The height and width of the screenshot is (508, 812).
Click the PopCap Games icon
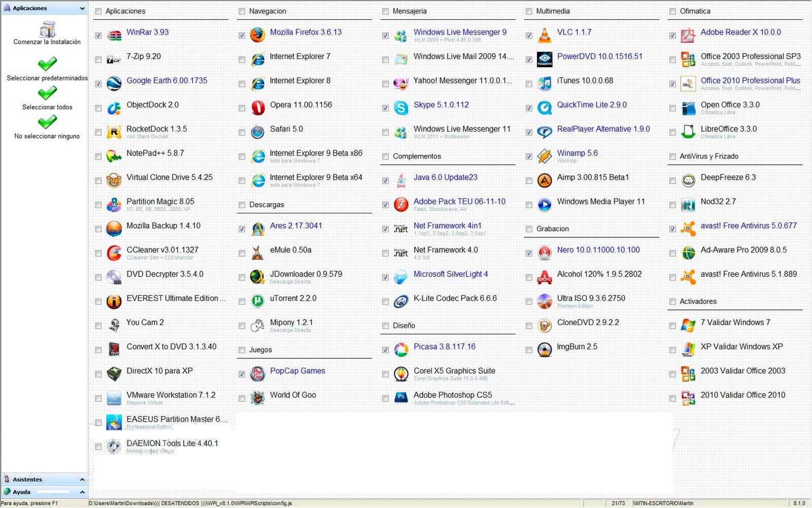pos(258,374)
